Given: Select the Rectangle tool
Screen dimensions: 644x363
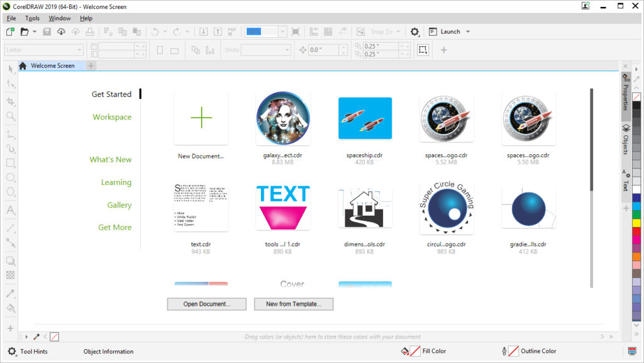Looking at the screenshot, I should [10, 163].
